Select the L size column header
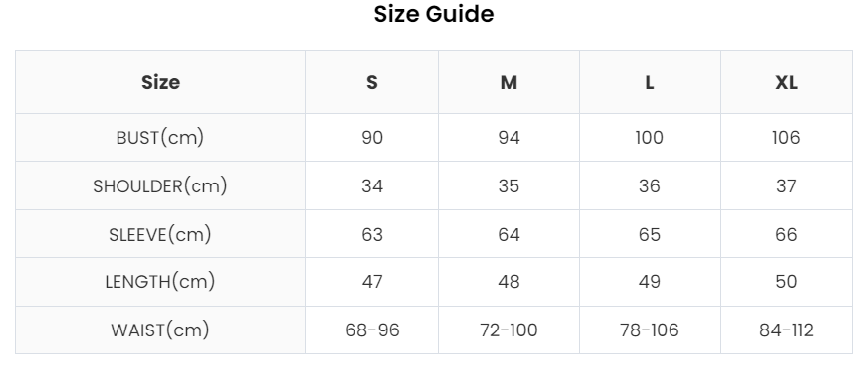 [650, 82]
